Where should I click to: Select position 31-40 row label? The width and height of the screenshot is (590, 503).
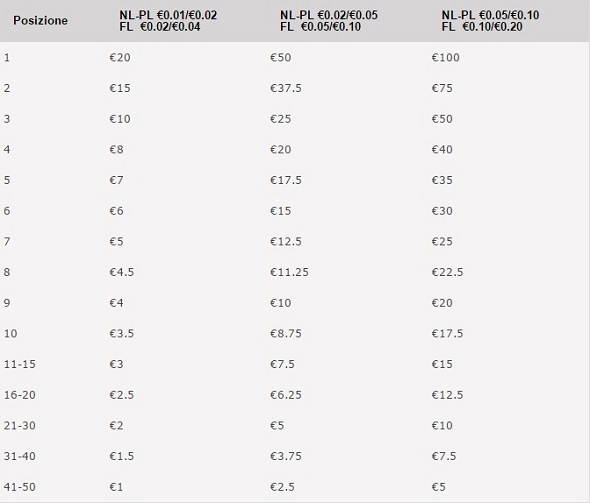[x=20, y=456]
